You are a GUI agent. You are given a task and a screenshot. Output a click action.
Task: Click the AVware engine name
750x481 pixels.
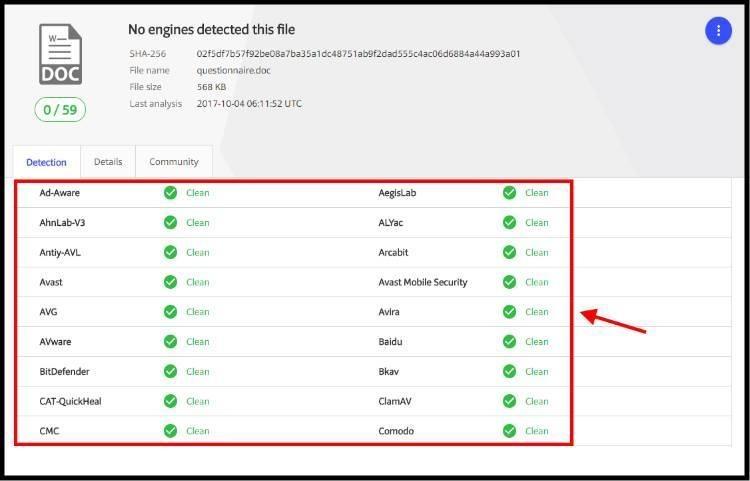point(55,341)
